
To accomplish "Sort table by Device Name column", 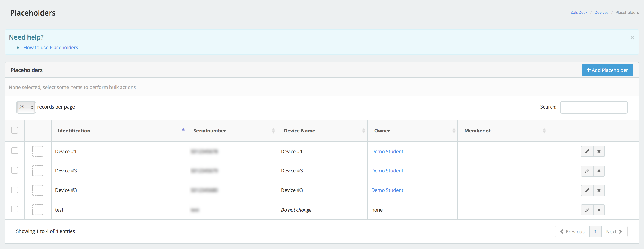I will click(x=322, y=131).
